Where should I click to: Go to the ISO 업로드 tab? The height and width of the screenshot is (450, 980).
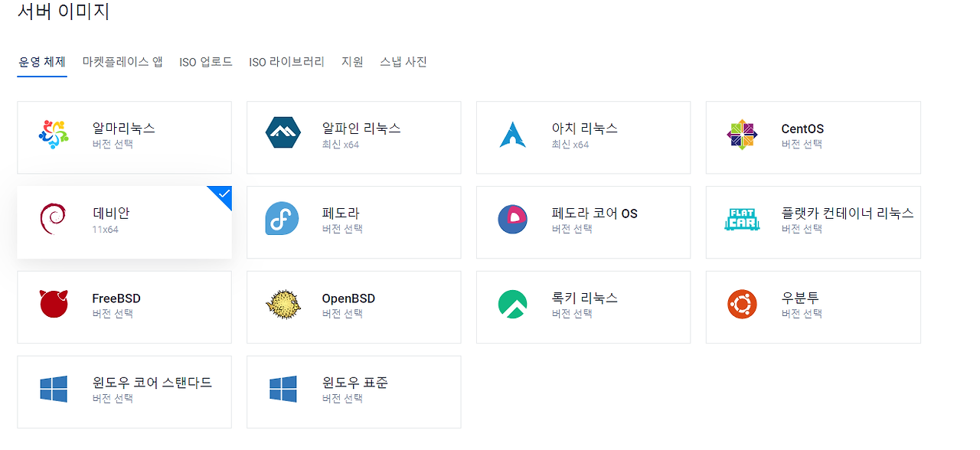pos(206,62)
